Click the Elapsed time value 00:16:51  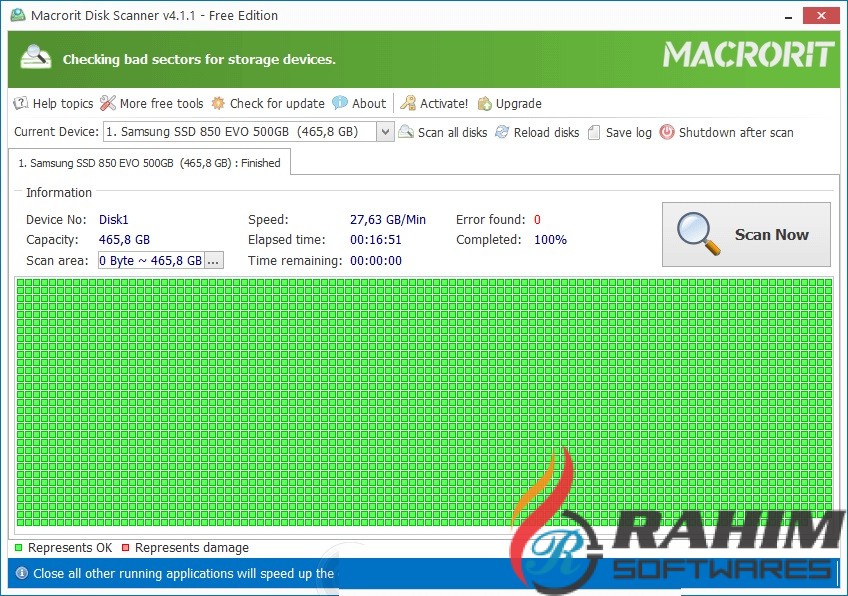[376, 240]
